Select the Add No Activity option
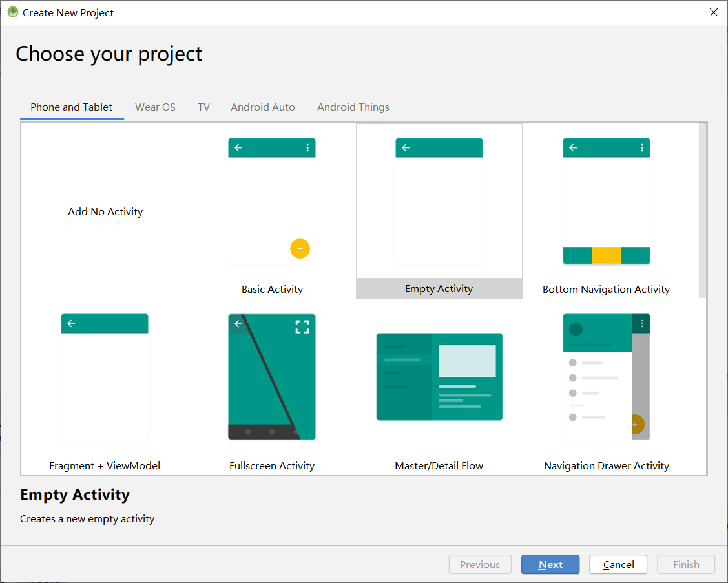 tap(105, 212)
